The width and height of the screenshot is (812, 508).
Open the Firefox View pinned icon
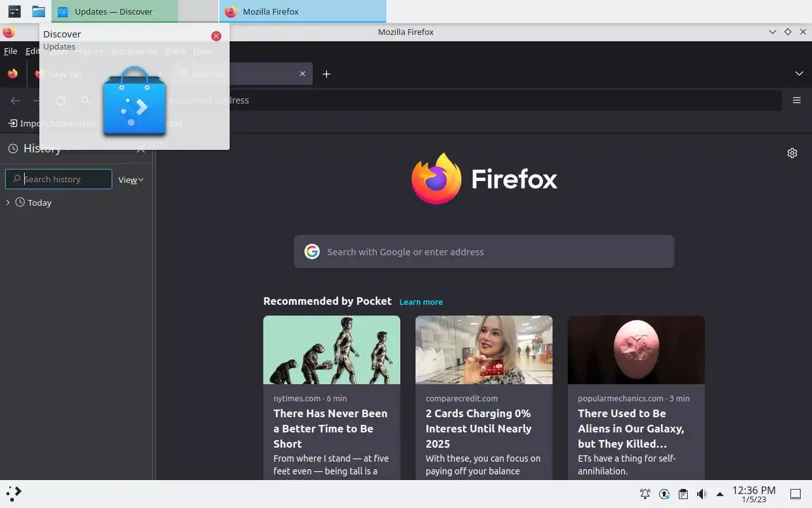(13, 74)
